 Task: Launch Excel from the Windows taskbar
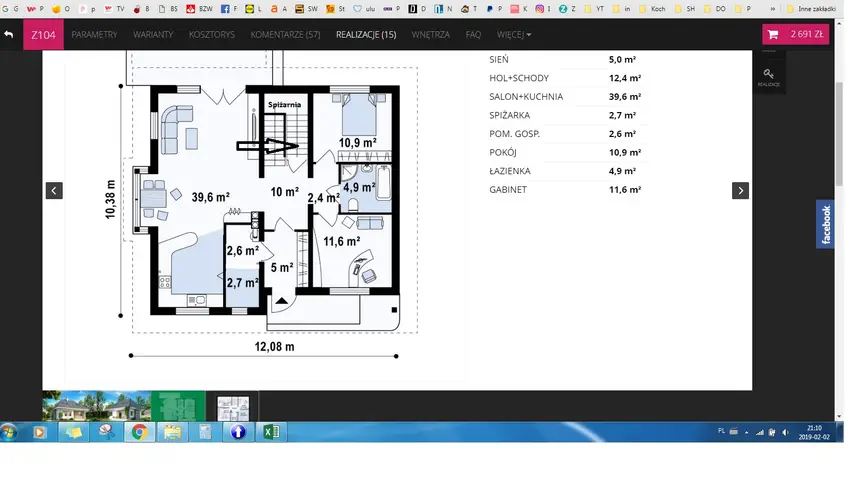point(269,432)
